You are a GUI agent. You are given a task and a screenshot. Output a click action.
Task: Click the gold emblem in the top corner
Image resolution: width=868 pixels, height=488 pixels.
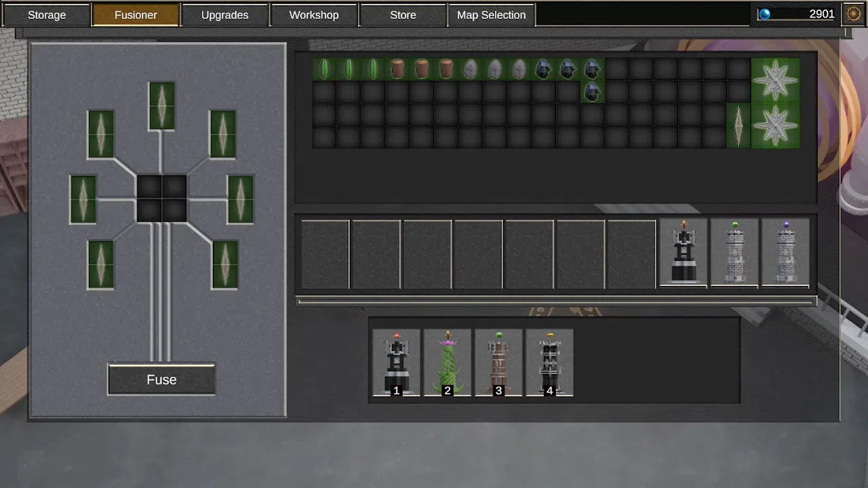pos(853,13)
